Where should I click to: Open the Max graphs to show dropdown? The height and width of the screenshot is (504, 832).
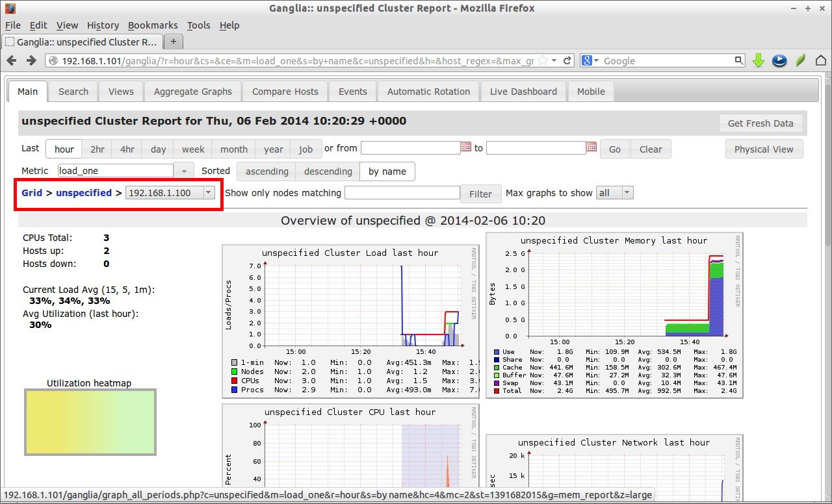[x=614, y=193]
